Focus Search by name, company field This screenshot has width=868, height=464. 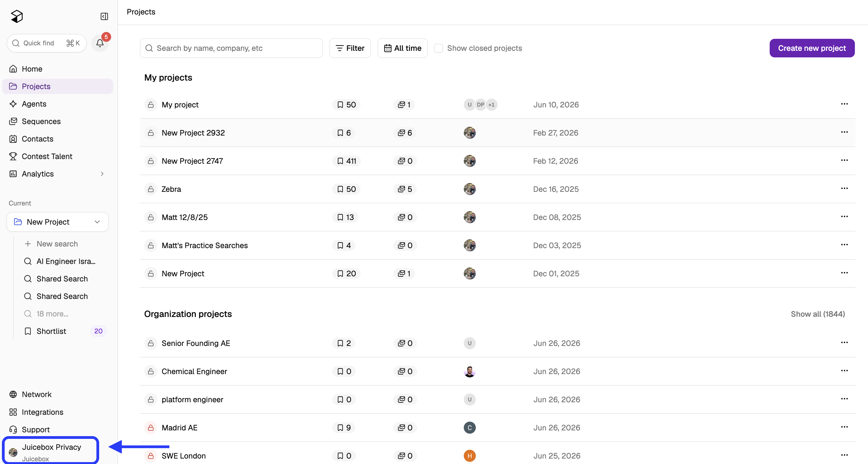[231, 48]
